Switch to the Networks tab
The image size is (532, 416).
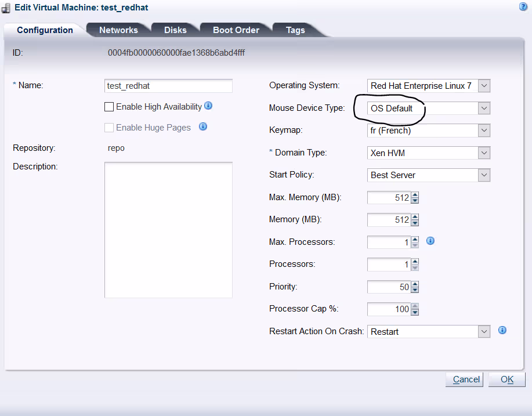118,30
